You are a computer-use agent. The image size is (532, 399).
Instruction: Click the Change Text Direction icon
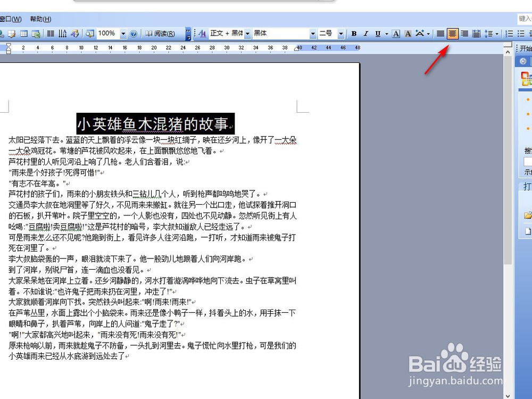tap(62, 34)
